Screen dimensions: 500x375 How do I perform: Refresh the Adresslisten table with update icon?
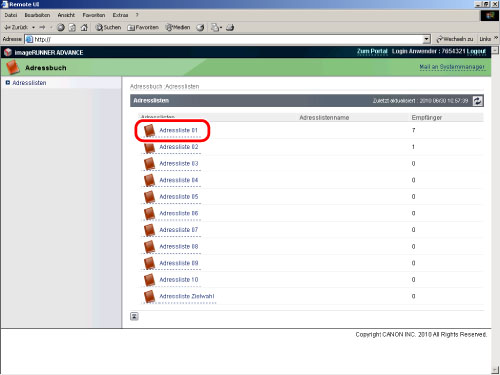coord(478,101)
